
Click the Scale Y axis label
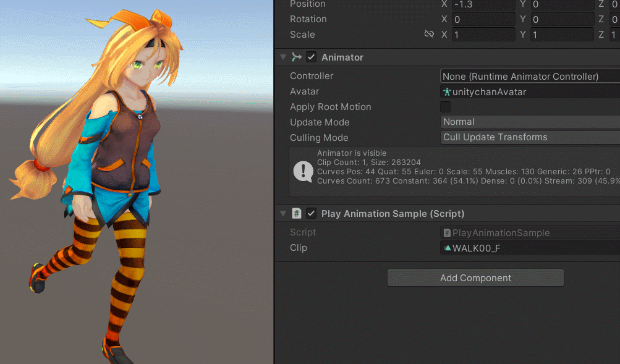coord(523,35)
